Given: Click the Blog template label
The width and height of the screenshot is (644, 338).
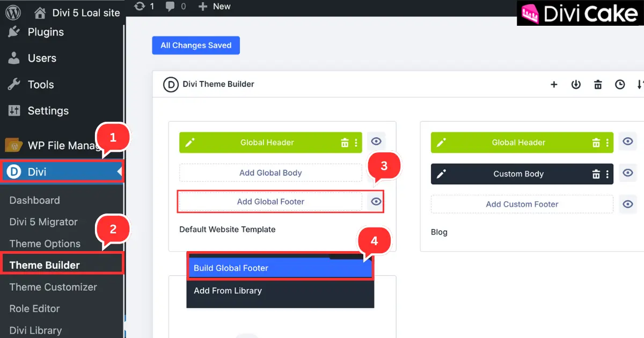Looking at the screenshot, I should tap(439, 232).
